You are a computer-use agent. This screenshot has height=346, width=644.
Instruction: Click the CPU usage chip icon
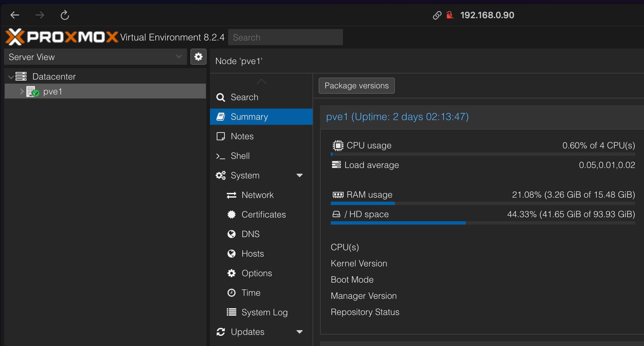338,145
